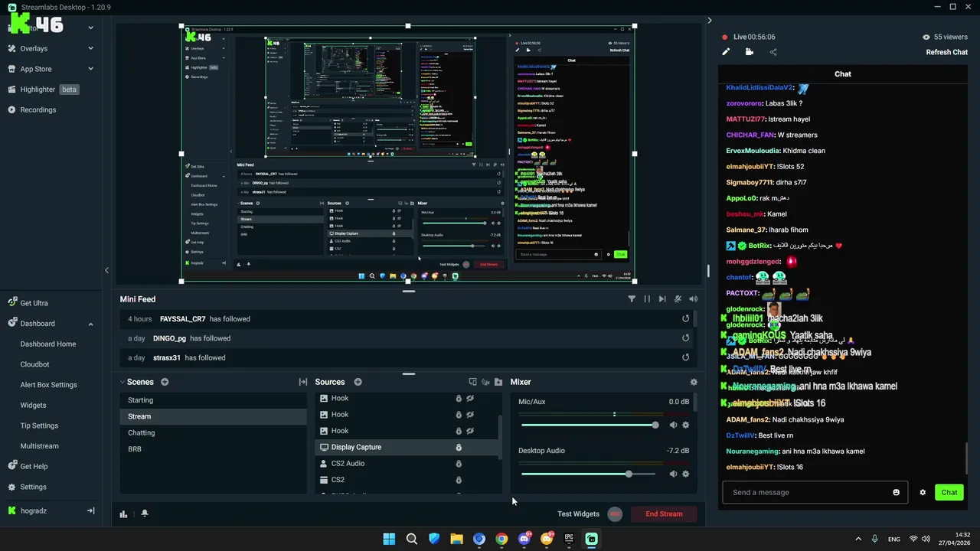Open Get Help link

point(34,467)
